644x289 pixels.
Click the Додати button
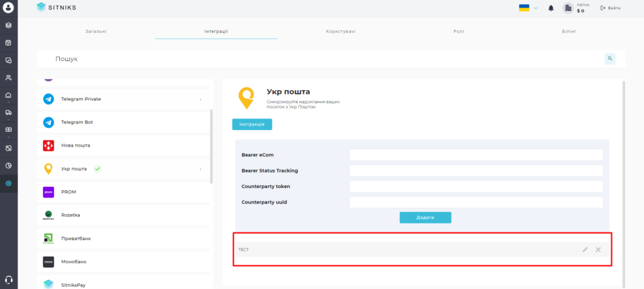(x=426, y=218)
